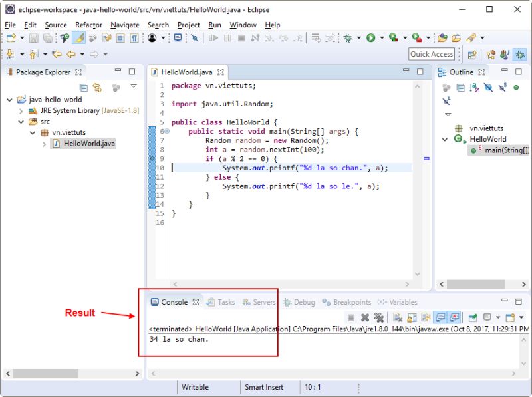Collapse the java-hello-world project node
532x397 pixels.
pyautogui.click(x=9, y=100)
